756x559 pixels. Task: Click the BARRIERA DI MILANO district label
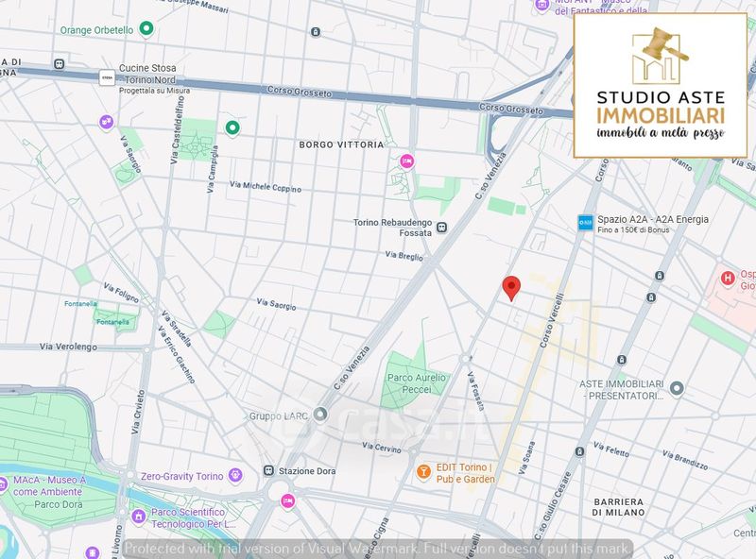[x=619, y=507]
